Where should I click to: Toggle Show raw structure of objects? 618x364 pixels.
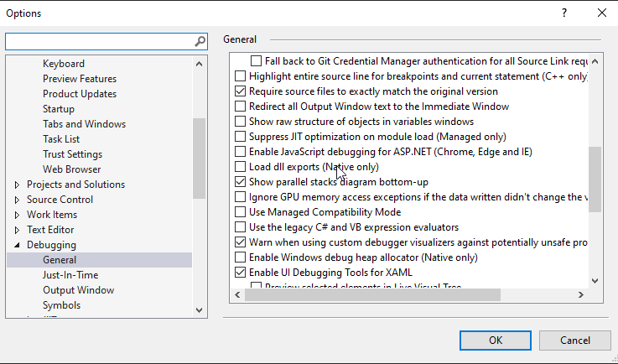(240, 121)
